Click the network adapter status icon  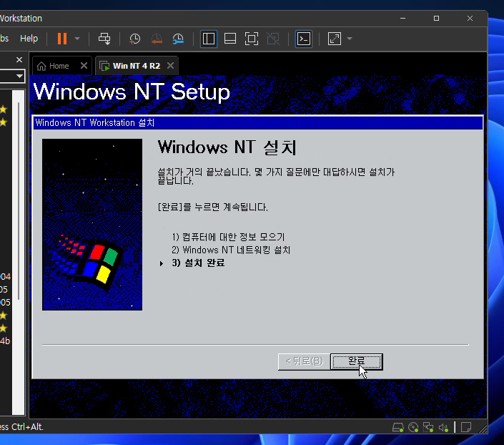(x=428, y=427)
